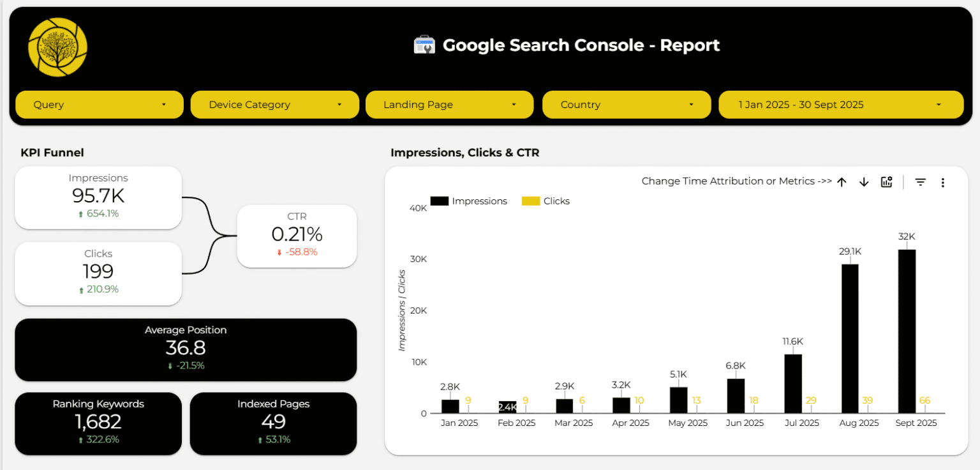Select the Impressions 95.7K scorecard
The height and width of the screenshot is (470, 980).
tap(98, 197)
